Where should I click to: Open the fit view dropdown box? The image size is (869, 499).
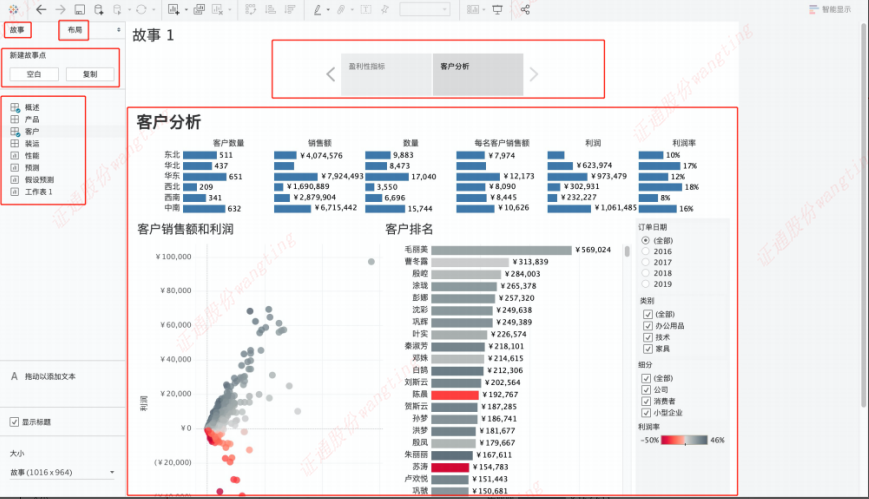click(x=425, y=9)
